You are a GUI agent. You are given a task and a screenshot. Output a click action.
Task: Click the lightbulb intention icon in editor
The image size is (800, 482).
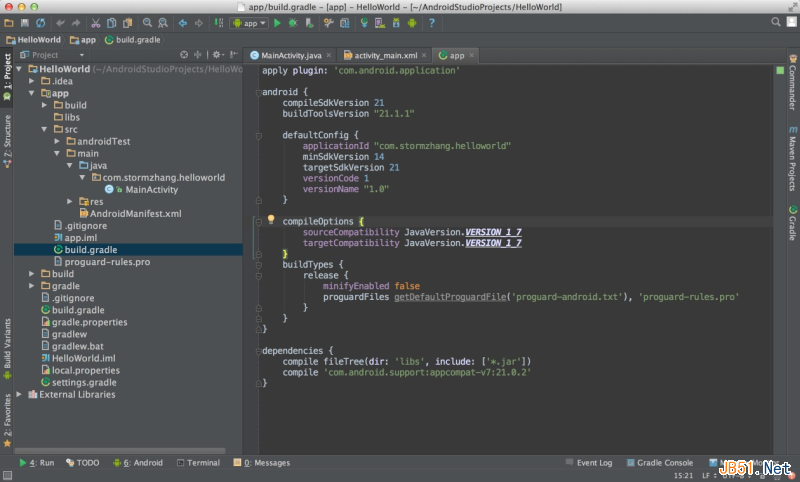(270, 219)
